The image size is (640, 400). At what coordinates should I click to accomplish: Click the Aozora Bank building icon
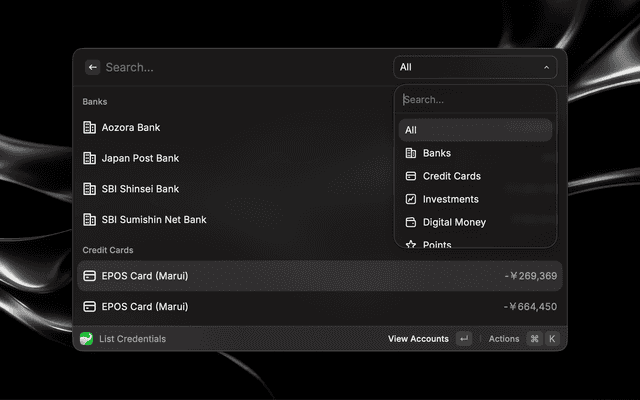coord(90,128)
